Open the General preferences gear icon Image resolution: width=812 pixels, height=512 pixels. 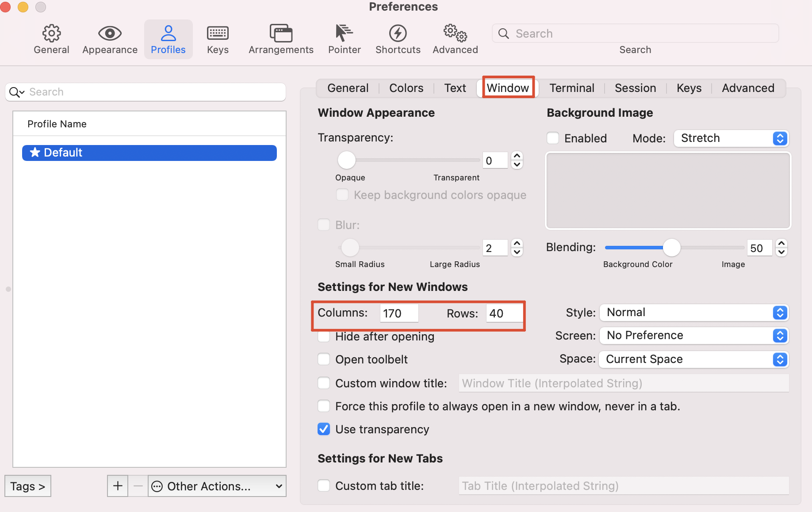point(51,34)
